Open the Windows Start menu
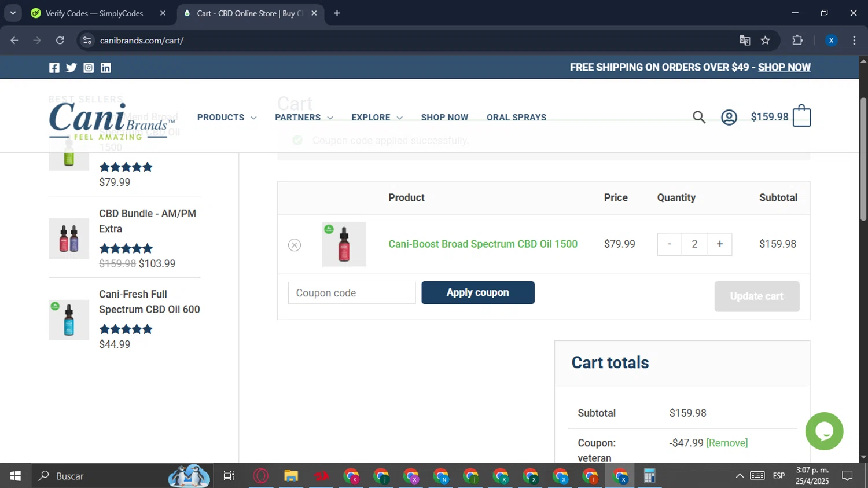The image size is (868, 488). point(16,476)
